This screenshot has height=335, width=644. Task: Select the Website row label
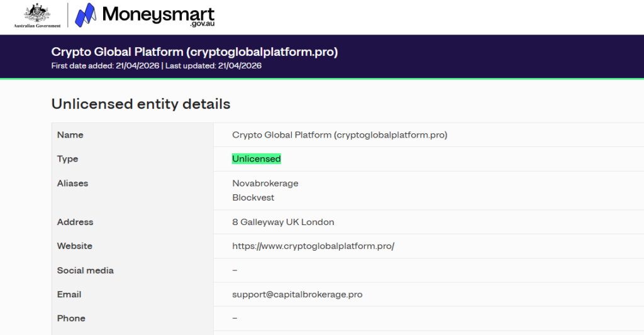coord(75,246)
